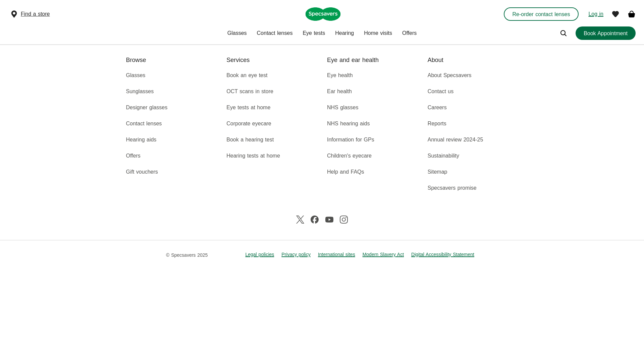The height and width of the screenshot is (362, 644).
Task: Select Hearing aids footer link
Action: 141,140
